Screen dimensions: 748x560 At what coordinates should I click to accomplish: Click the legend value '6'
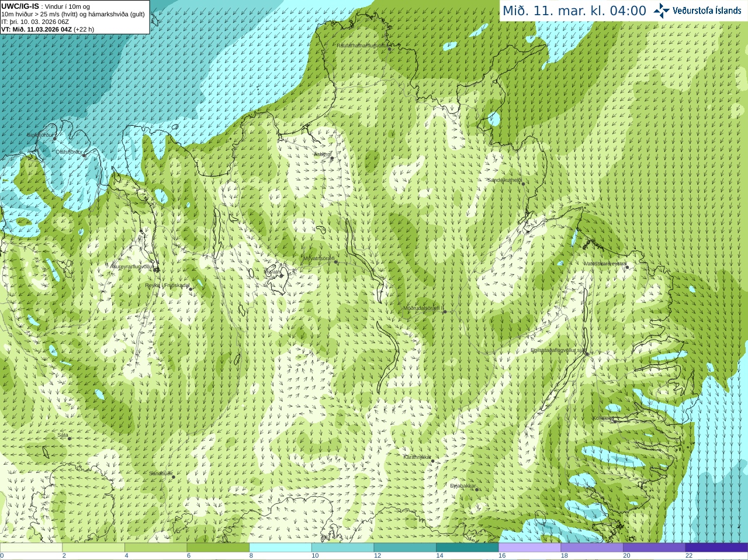189,556
